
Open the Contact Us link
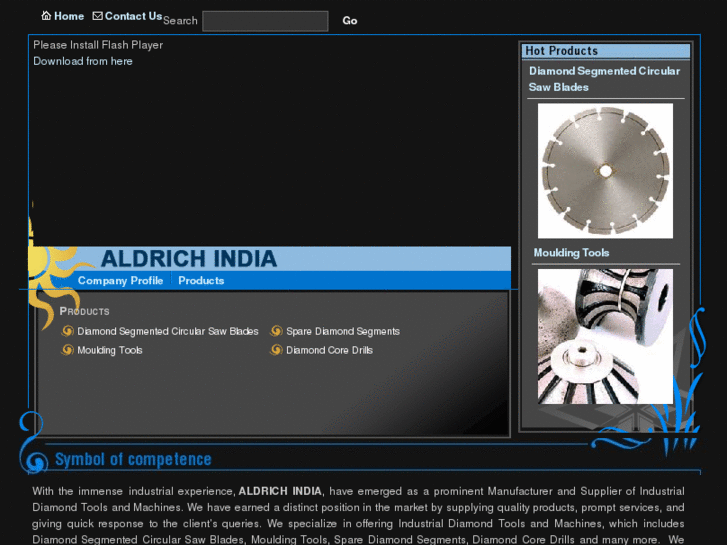click(x=134, y=16)
